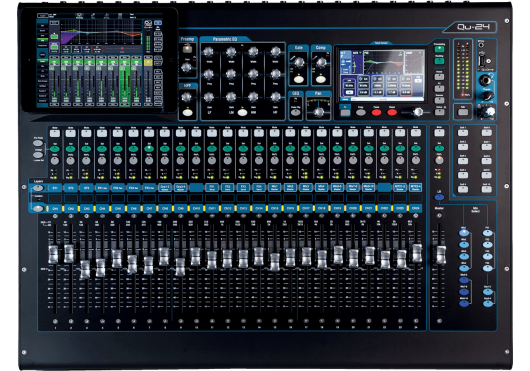Touch the HF Gain knob in Parametric EQ

pos(275,97)
